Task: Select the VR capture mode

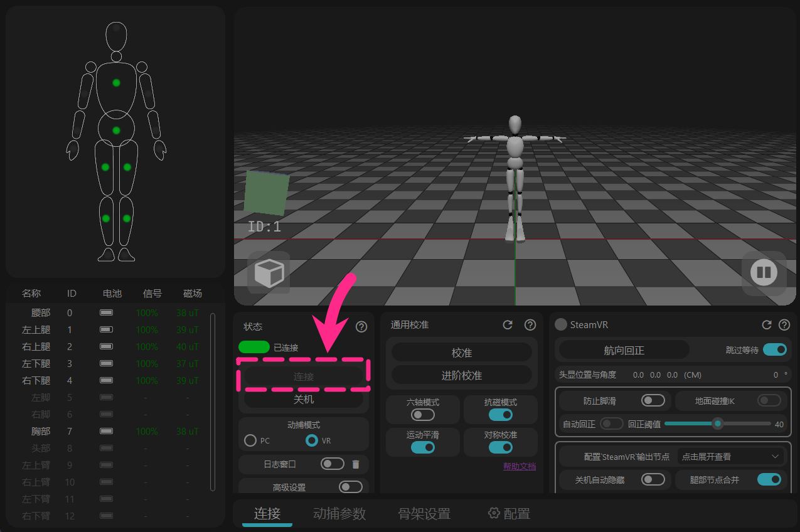Action: pyautogui.click(x=312, y=440)
